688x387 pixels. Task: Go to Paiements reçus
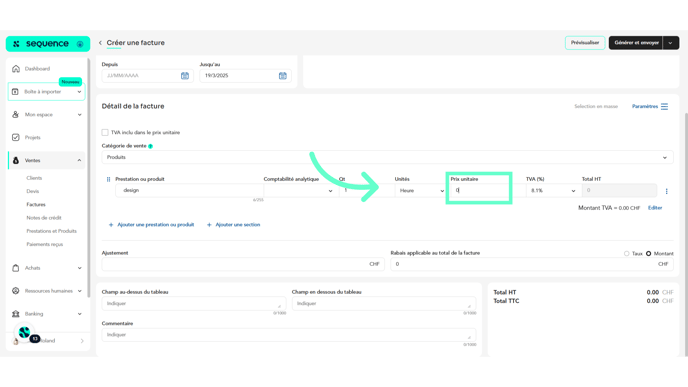(45, 244)
